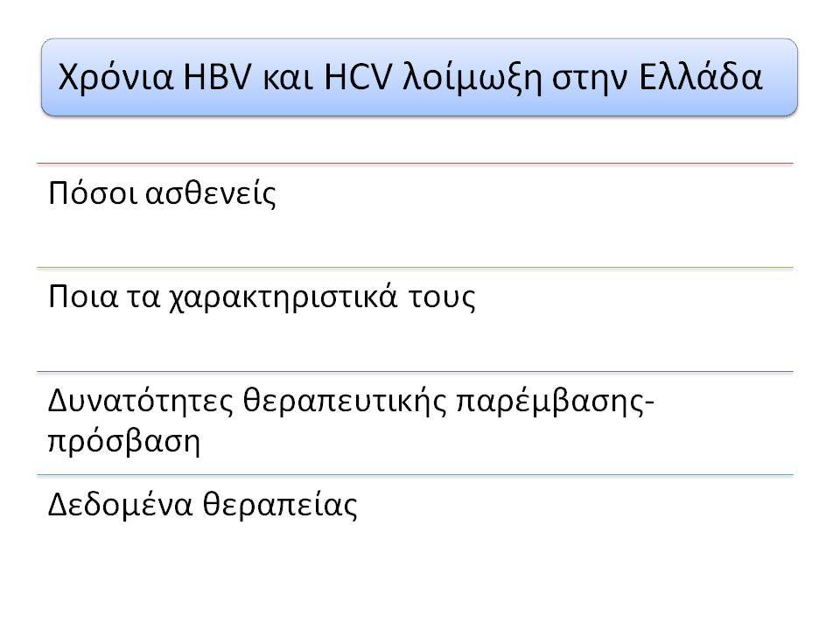Click the word "HBV" in the title
This screenshot has height=630, width=840.
(217, 77)
